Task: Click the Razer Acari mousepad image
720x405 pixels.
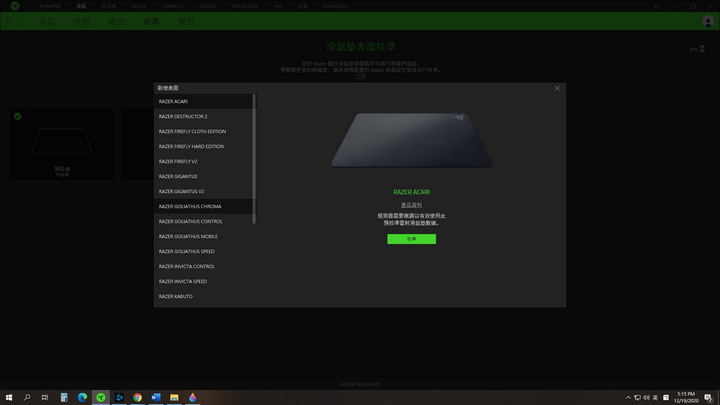Action: [411, 140]
